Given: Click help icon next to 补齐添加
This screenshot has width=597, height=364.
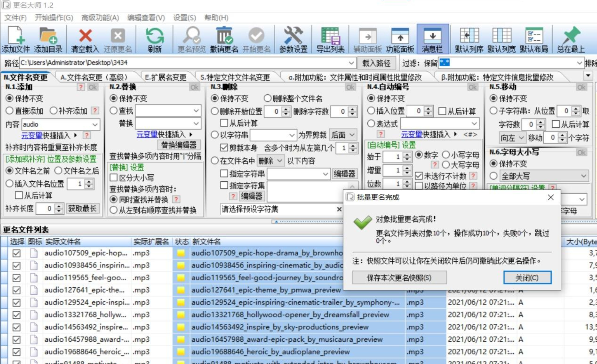Looking at the screenshot, I should pos(95,111).
